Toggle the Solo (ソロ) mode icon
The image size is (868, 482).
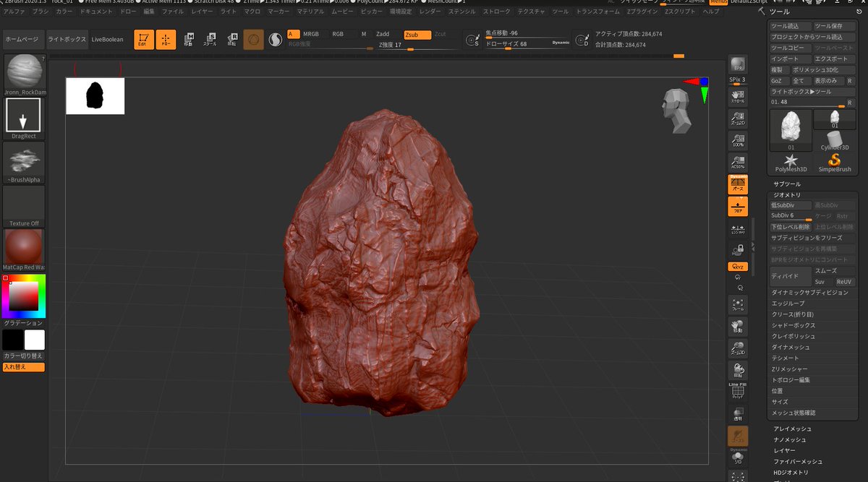tap(738, 457)
